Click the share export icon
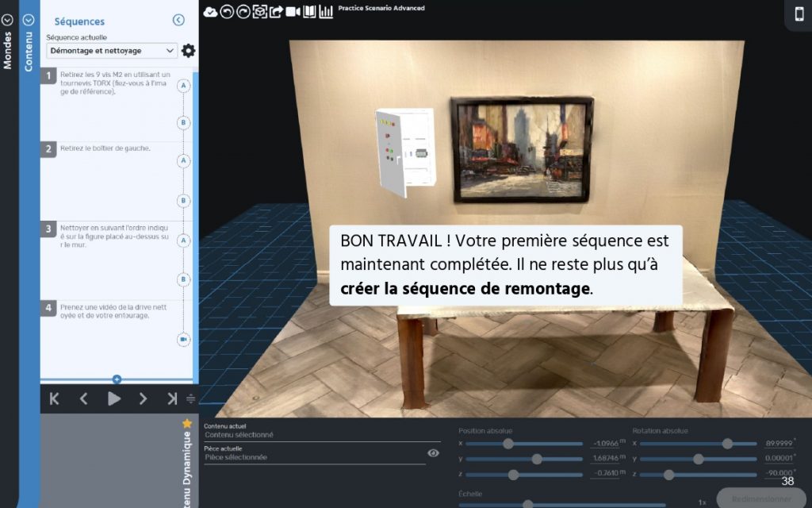812x508 pixels. pyautogui.click(x=276, y=12)
